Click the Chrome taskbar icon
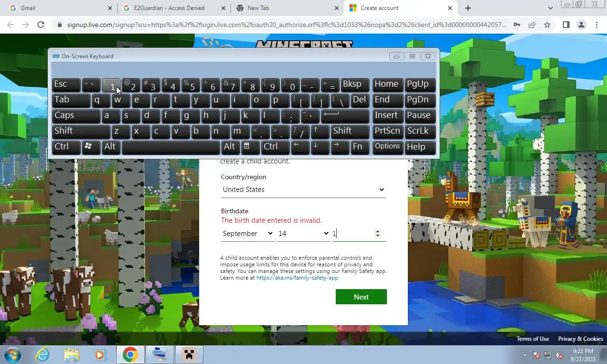This screenshot has height=364, width=607. point(130,355)
